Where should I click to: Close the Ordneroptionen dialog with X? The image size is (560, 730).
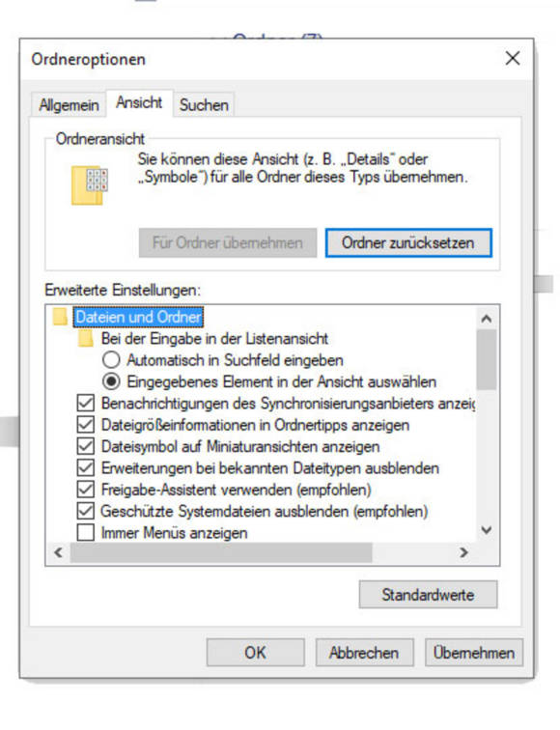pyautogui.click(x=513, y=59)
